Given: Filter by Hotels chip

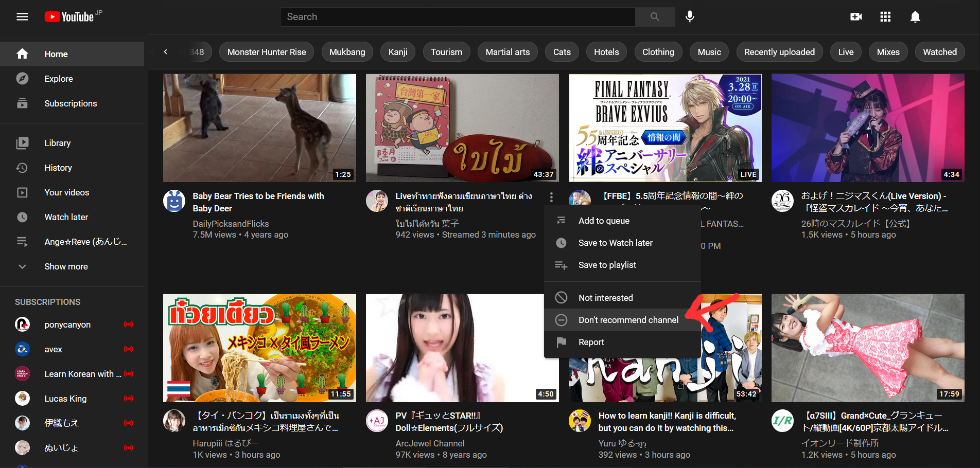Looking at the screenshot, I should click(x=606, y=52).
